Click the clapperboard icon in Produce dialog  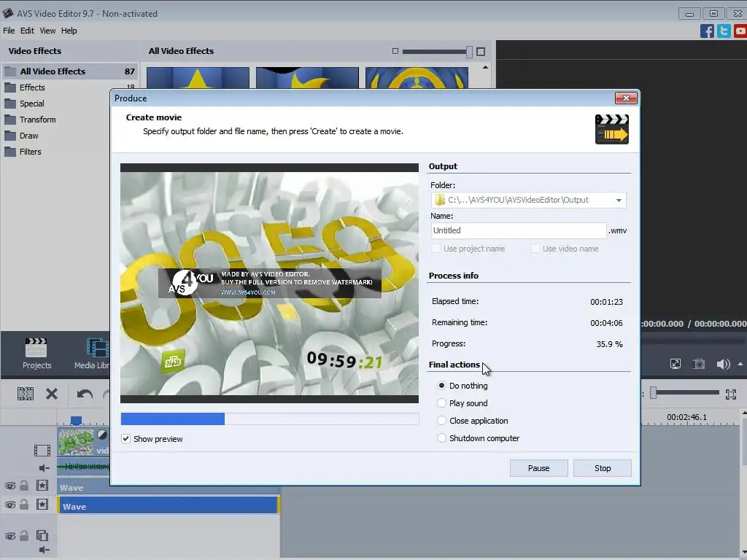[612, 129]
